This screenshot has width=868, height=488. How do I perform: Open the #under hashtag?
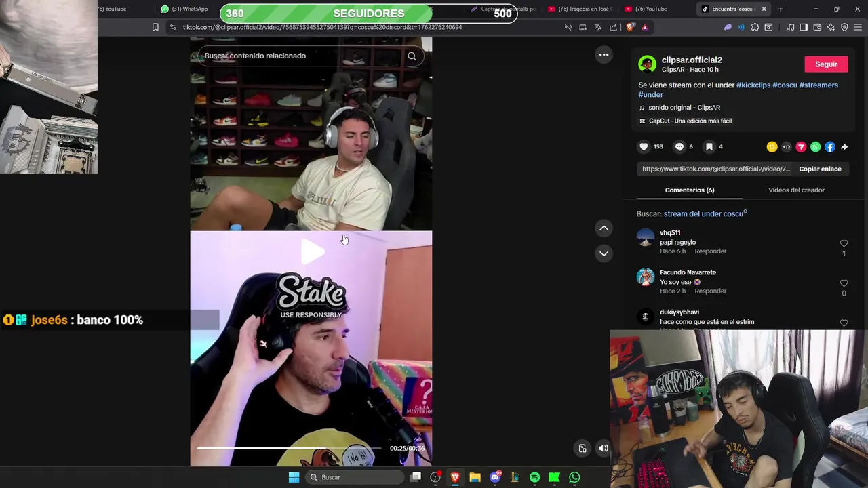point(650,95)
